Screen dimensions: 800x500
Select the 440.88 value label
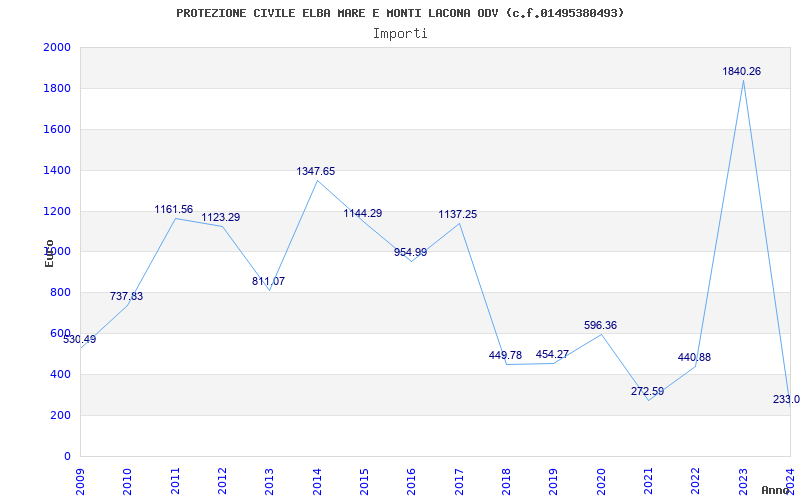click(x=694, y=357)
